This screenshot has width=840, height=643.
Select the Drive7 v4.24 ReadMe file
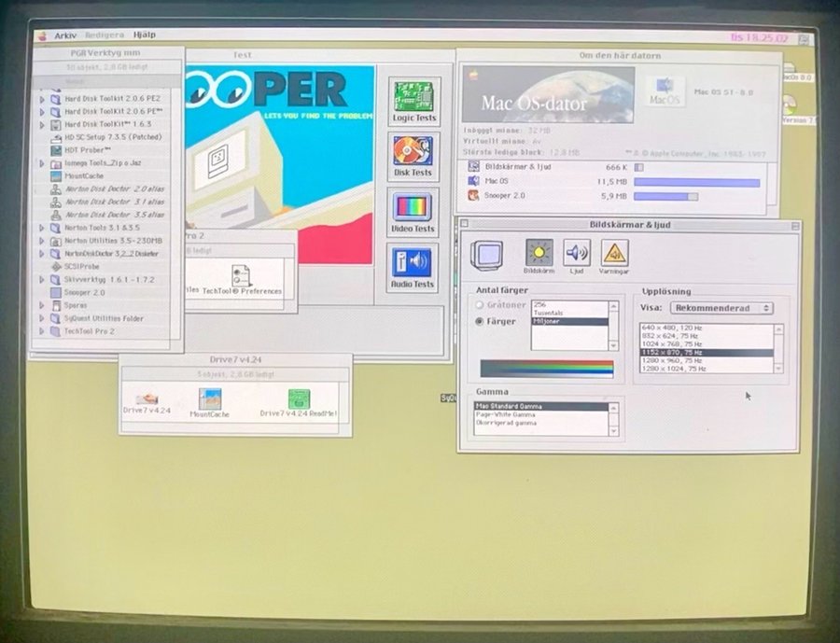(x=299, y=402)
